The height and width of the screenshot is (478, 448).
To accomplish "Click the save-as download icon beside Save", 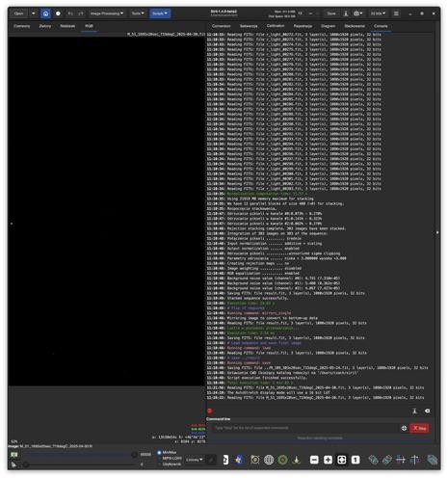I will [346, 13].
